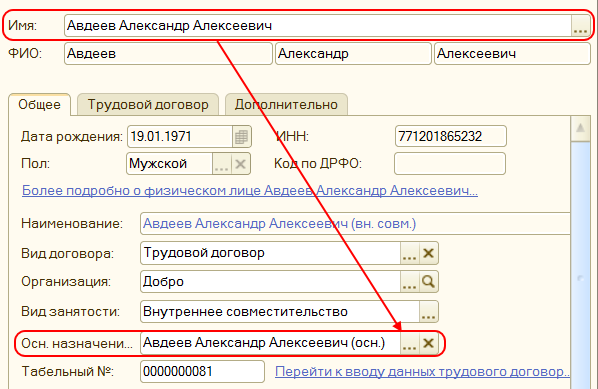
Task: Click the Дата рождения date field
Action: click(x=180, y=137)
